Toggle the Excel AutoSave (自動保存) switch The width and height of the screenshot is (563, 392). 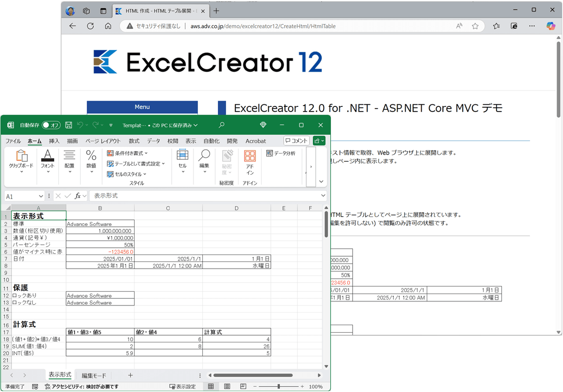pyautogui.click(x=51, y=125)
